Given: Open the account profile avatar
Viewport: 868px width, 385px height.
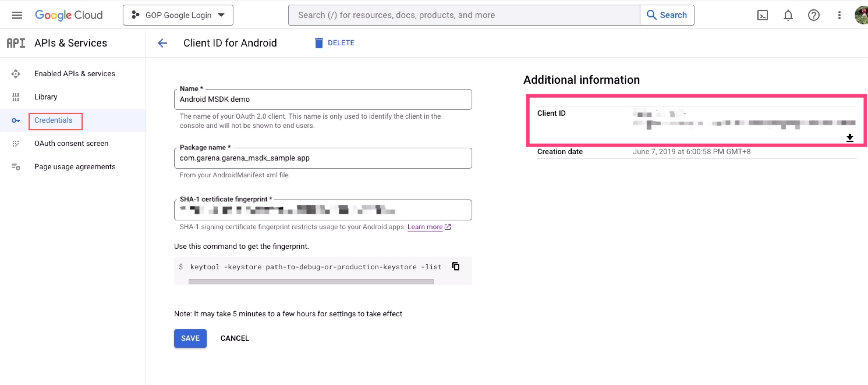Looking at the screenshot, I should pos(860,15).
